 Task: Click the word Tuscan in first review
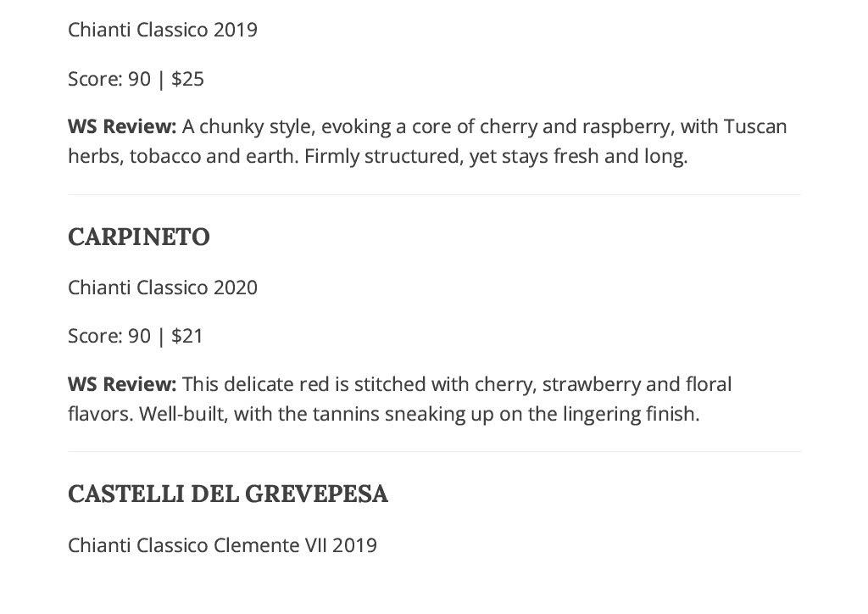click(755, 127)
